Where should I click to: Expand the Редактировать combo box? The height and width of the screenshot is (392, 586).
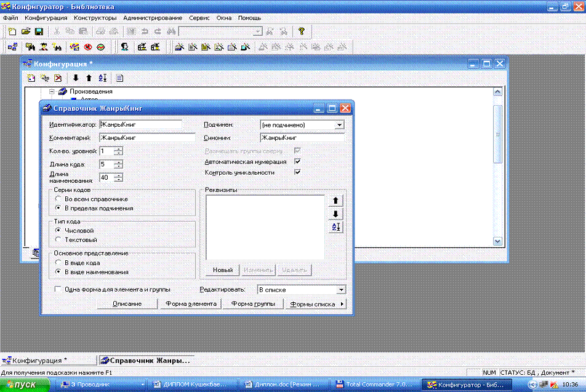pos(341,289)
